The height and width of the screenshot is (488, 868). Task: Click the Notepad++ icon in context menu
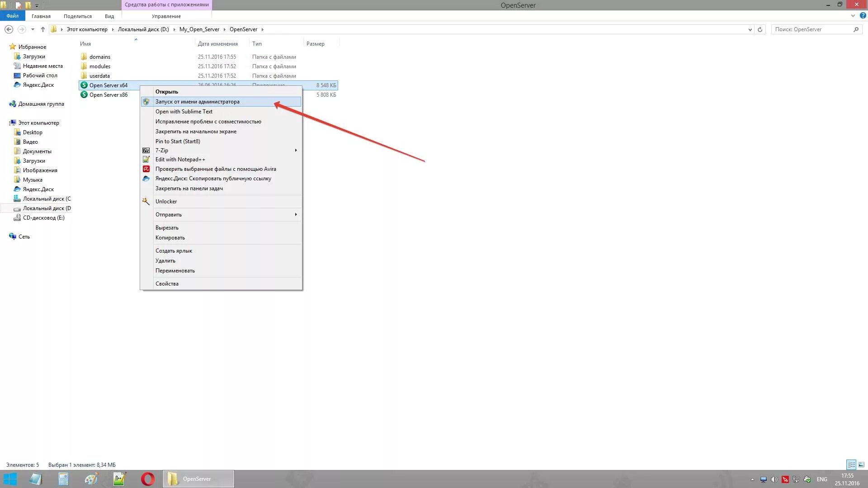(146, 160)
